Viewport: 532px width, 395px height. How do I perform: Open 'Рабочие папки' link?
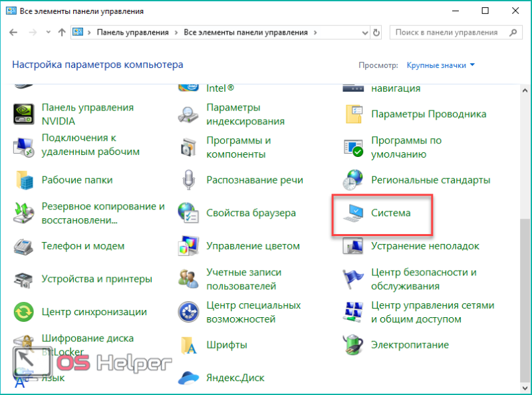77,180
